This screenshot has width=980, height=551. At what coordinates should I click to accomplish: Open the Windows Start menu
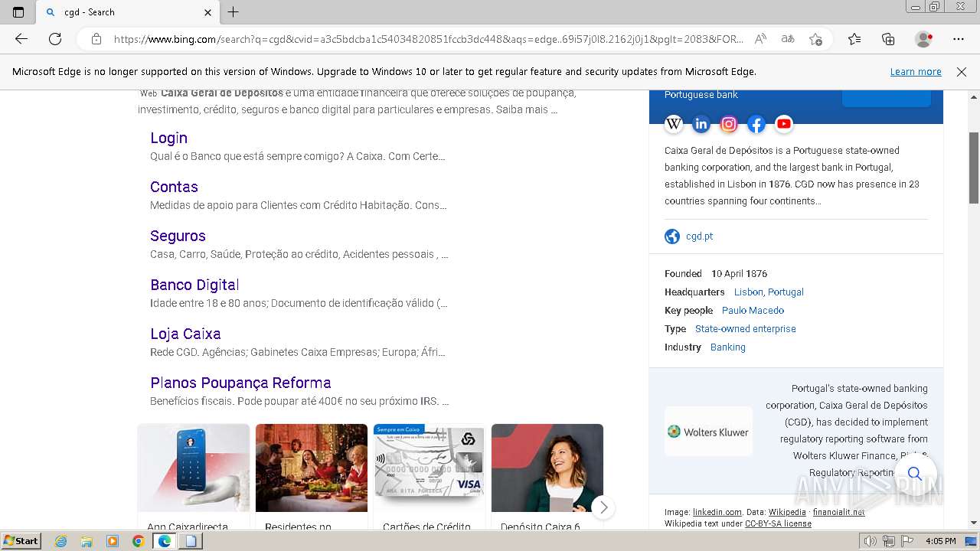tap(21, 541)
